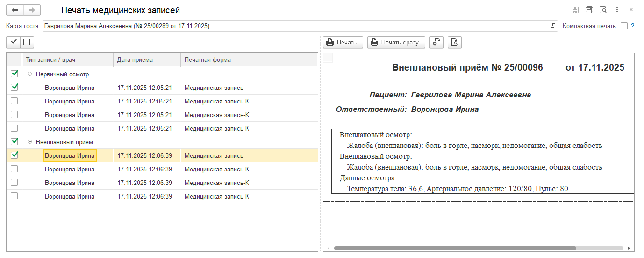Open print preview icon in the preview toolbar
The height and width of the screenshot is (258, 644).
point(455,43)
